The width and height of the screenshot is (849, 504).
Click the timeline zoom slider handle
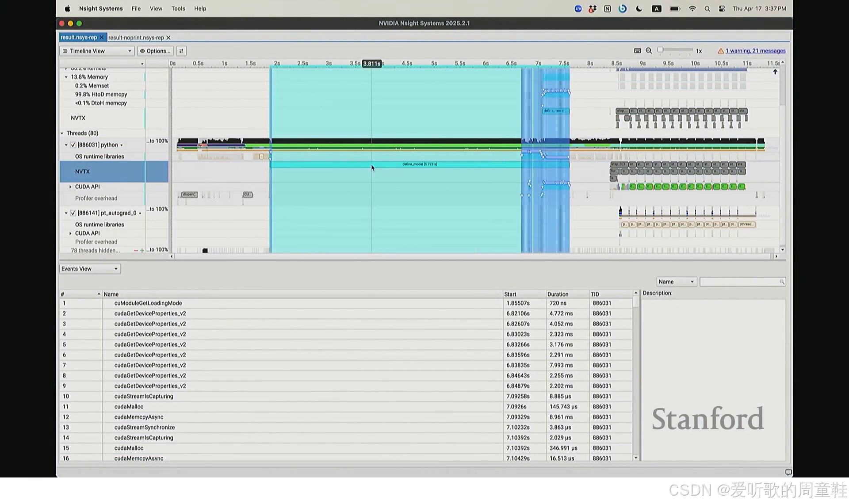660,50
